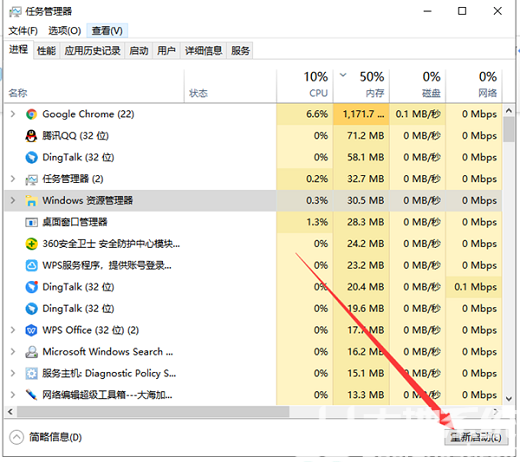Screen dimensions: 520x463
Task: Click the DingTalk icon with 19.6 MB memory
Action: (31, 309)
